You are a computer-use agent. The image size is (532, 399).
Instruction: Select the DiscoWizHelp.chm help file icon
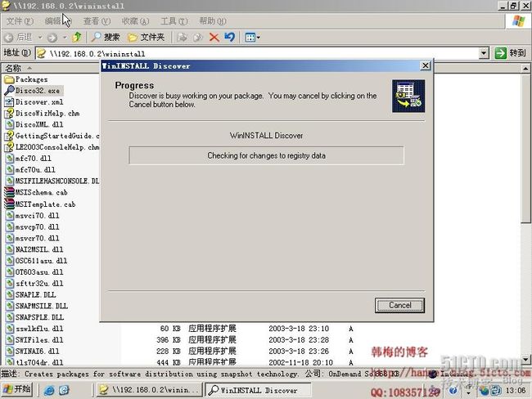pyautogui.click(x=10, y=113)
